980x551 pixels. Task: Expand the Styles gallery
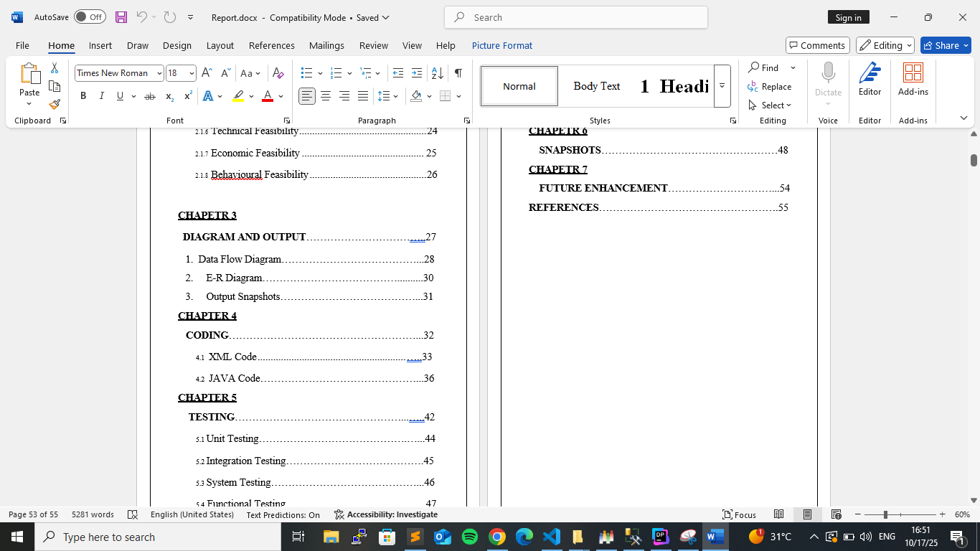tap(722, 86)
